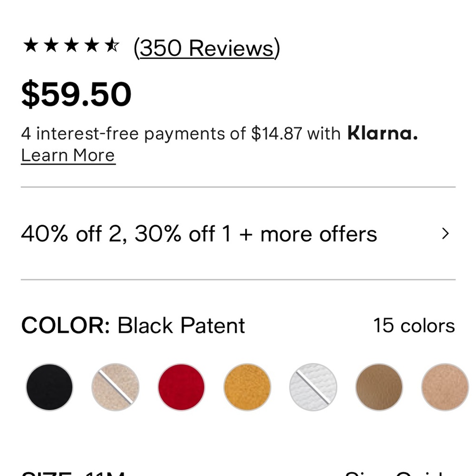Select the crossed-out beige color swatch
The width and height of the screenshot is (476, 476).
[x=115, y=387]
